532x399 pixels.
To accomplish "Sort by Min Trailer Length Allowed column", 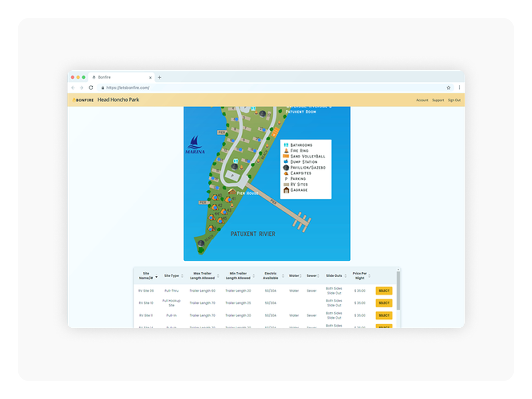I will [254, 276].
